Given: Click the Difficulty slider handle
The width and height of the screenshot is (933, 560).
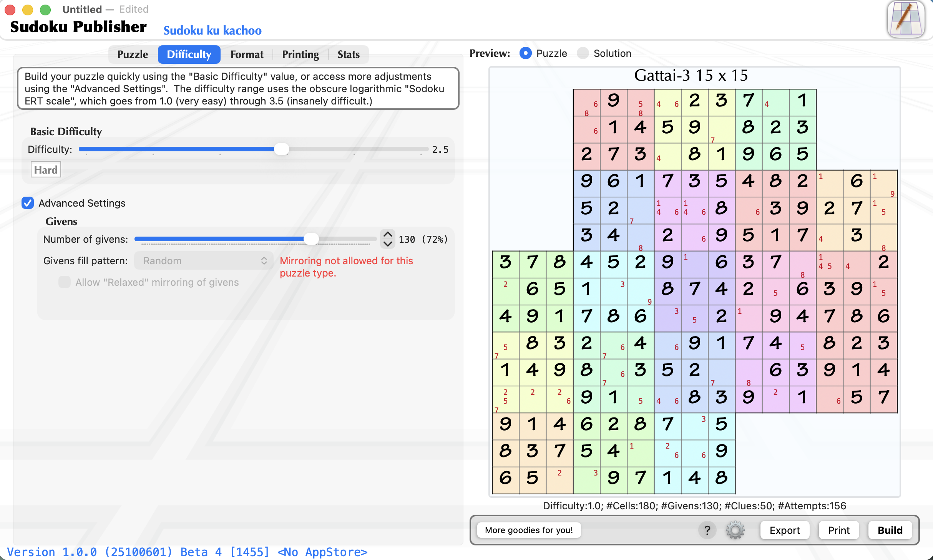Looking at the screenshot, I should [282, 149].
